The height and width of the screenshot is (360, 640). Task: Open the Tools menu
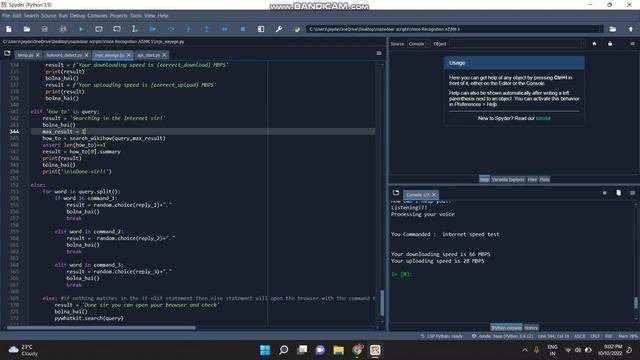pyautogui.click(x=136, y=16)
